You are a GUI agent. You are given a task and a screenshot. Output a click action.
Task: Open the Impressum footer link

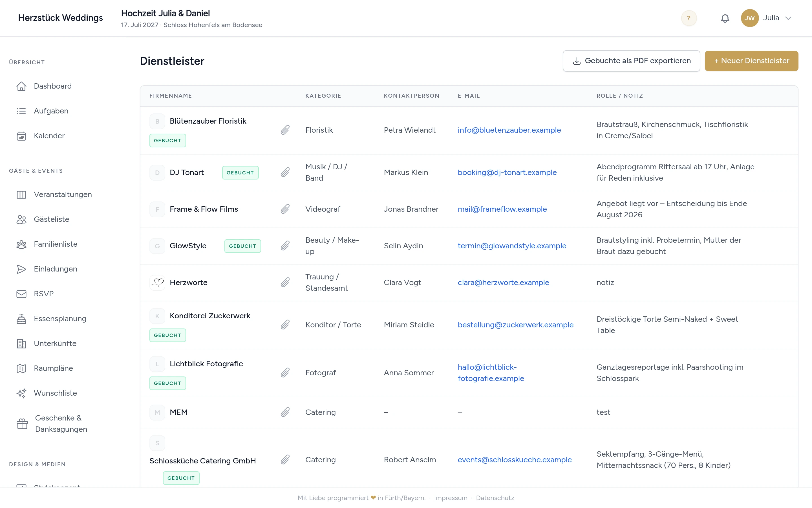(451, 498)
